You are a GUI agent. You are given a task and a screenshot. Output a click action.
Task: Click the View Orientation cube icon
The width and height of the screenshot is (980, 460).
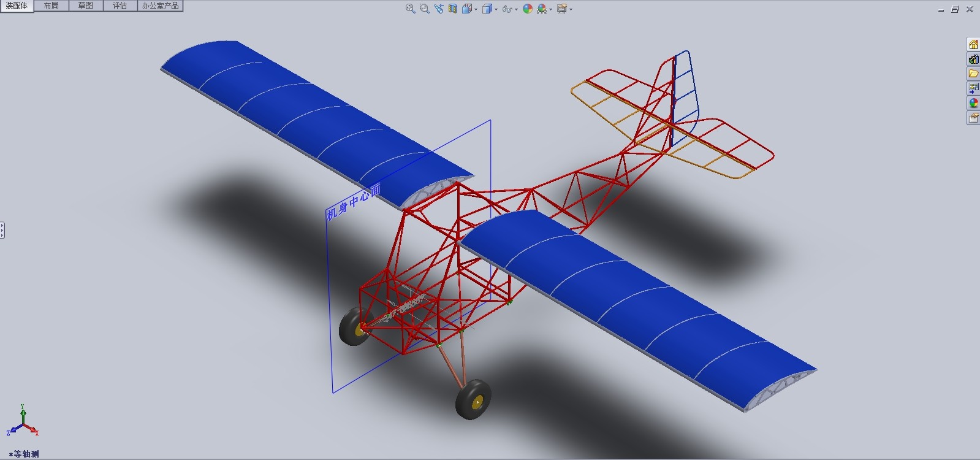[467, 9]
